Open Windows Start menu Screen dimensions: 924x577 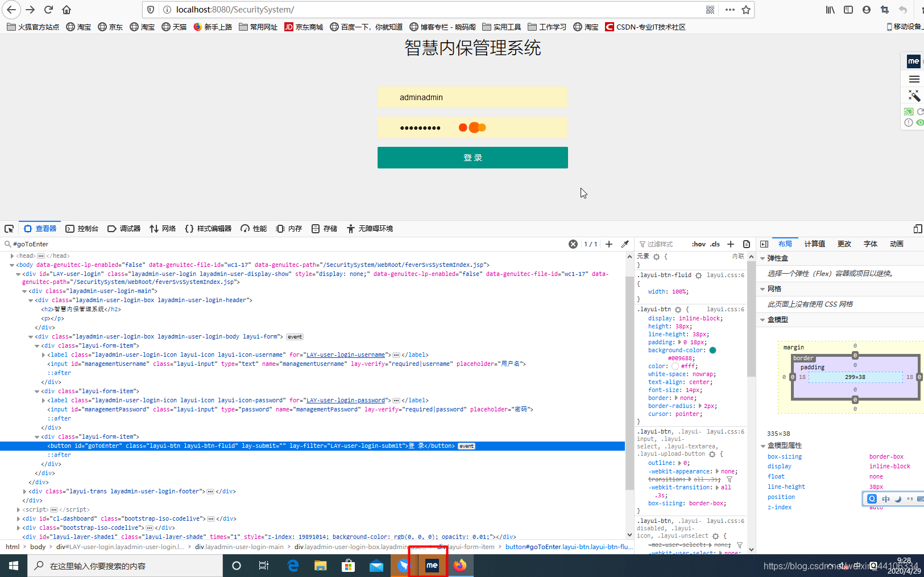(14, 566)
